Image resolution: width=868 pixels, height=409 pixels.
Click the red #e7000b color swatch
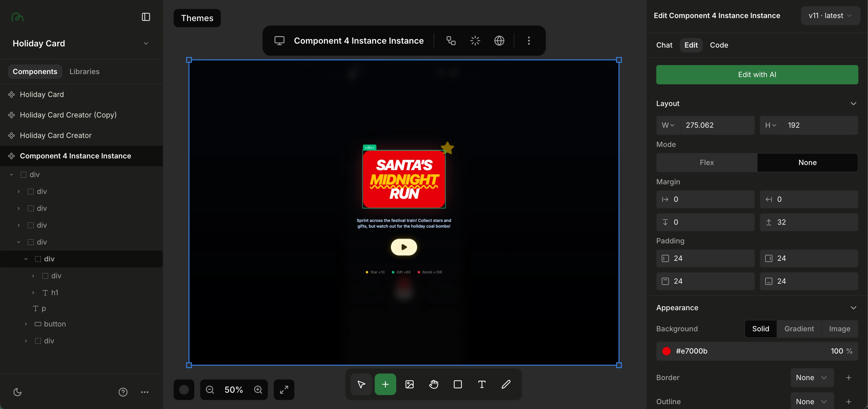pos(666,351)
